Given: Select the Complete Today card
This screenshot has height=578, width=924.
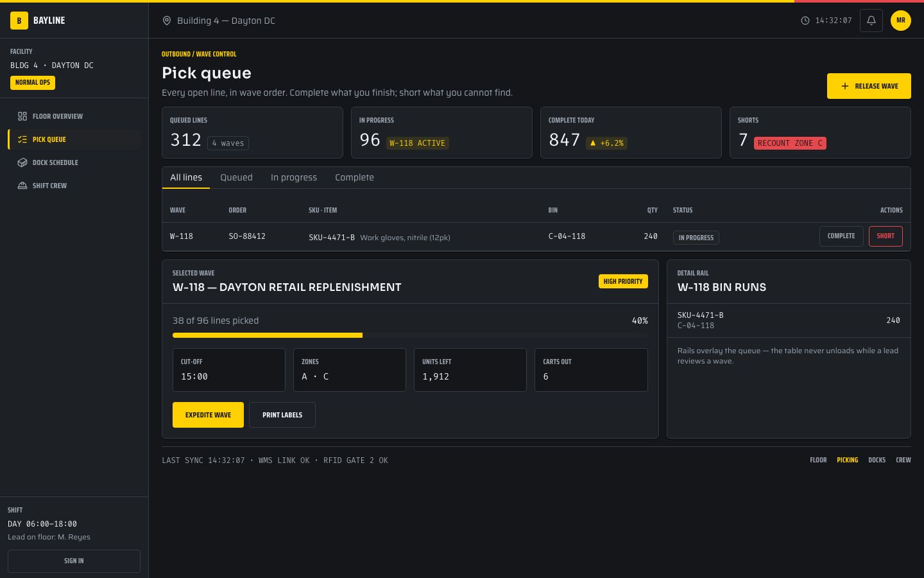Looking at the screenshot, I should pos(631,133).
